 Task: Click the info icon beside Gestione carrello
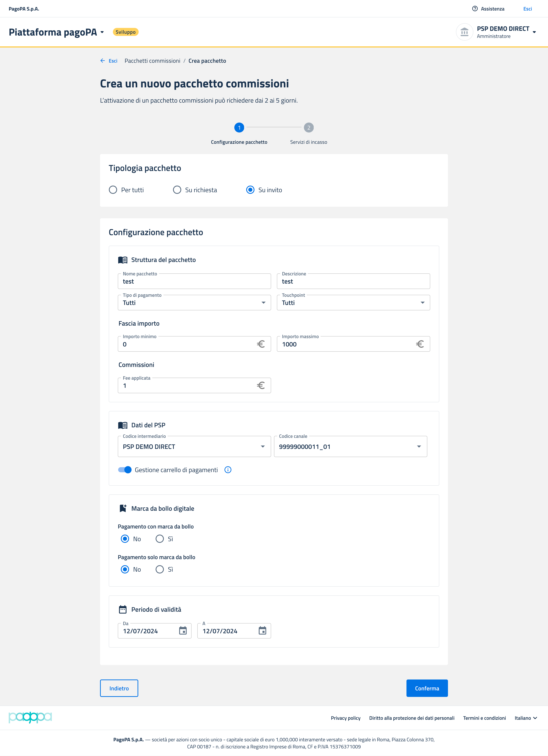click(228, 470)
